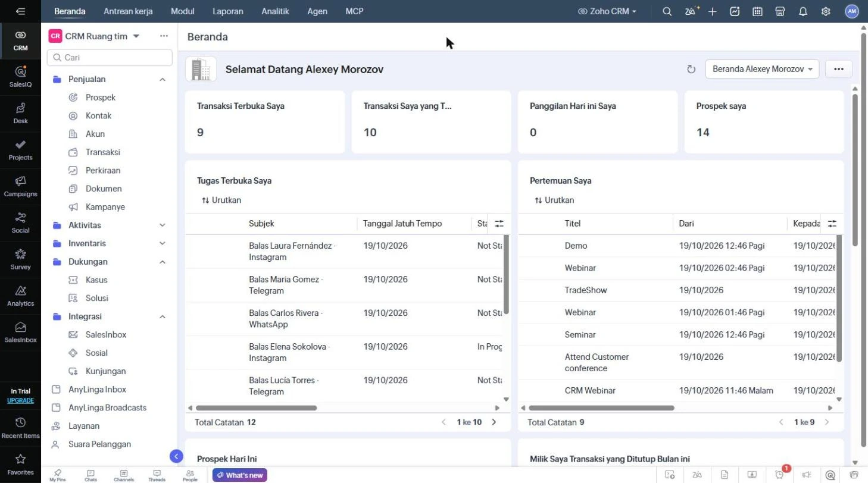Click the What's new button
The height and width of the screenshot is (483, 868).
(240, 475)
